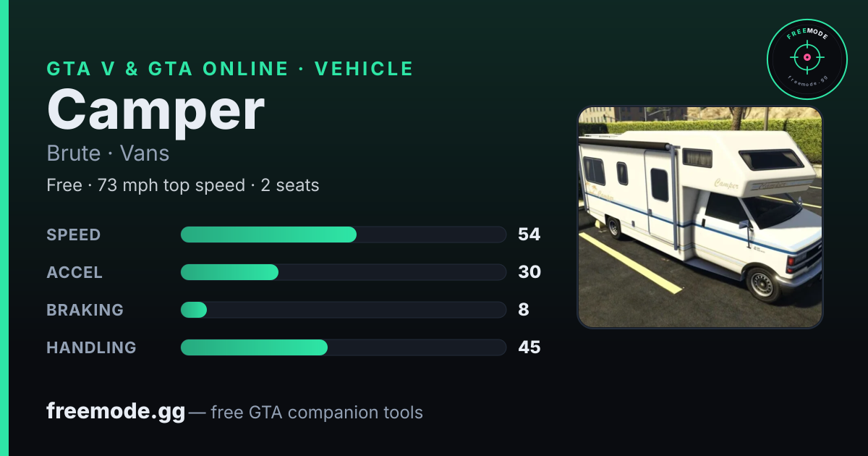Screen dimensions: 868x456
Task: Click the Handling stat bar
Action: 343,347
